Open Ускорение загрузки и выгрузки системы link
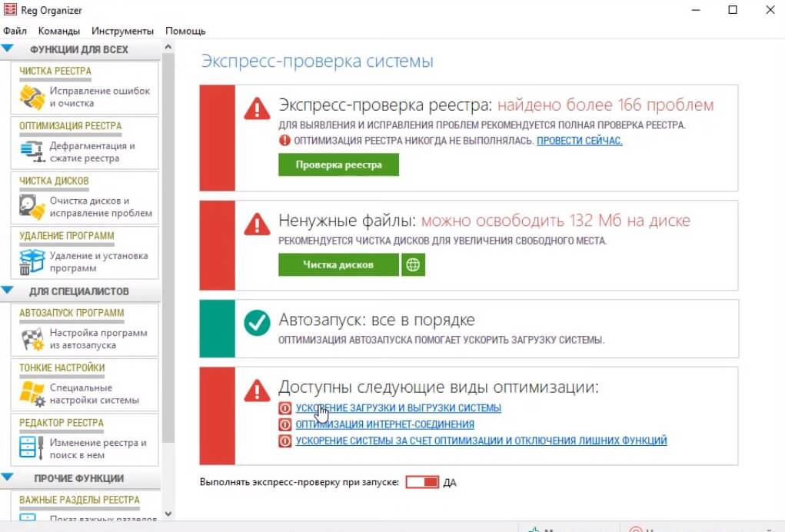Image resolution: width=785 pixels, height=532 pixels. coord(398,408)
